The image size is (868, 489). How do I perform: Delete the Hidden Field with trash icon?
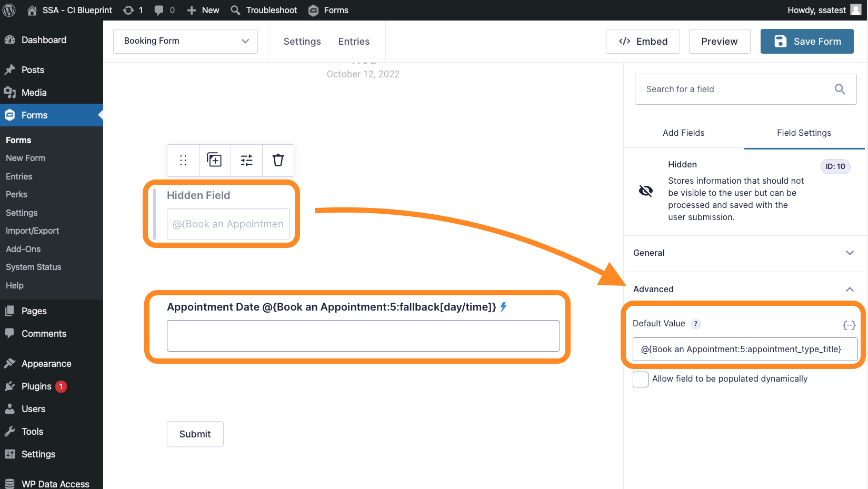pos(278,160)
